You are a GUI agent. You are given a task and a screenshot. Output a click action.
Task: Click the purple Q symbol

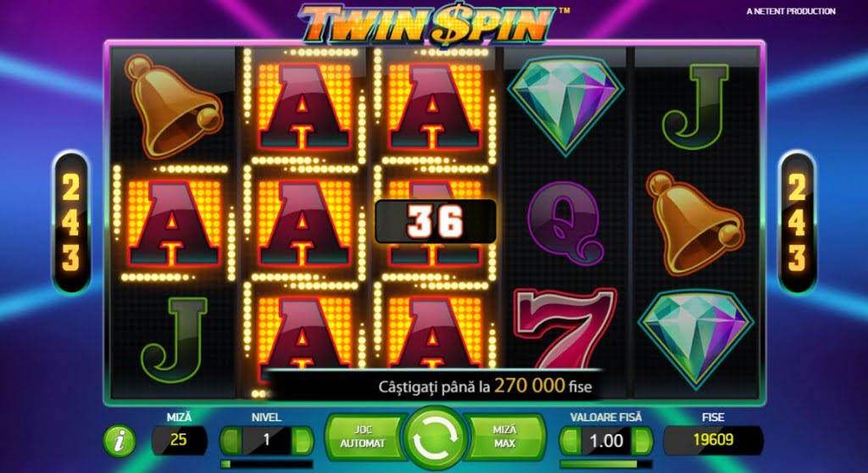click(x=565, y=221)
